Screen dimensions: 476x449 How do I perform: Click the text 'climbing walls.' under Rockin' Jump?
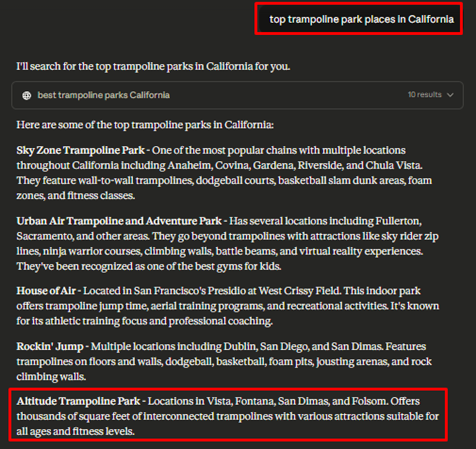(x=51, y=377)
